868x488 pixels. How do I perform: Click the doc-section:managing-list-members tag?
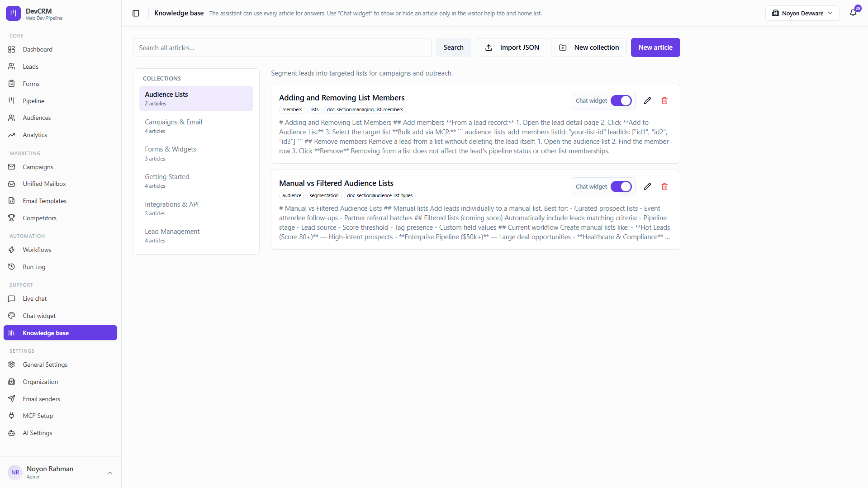click(x=365, y=110)
